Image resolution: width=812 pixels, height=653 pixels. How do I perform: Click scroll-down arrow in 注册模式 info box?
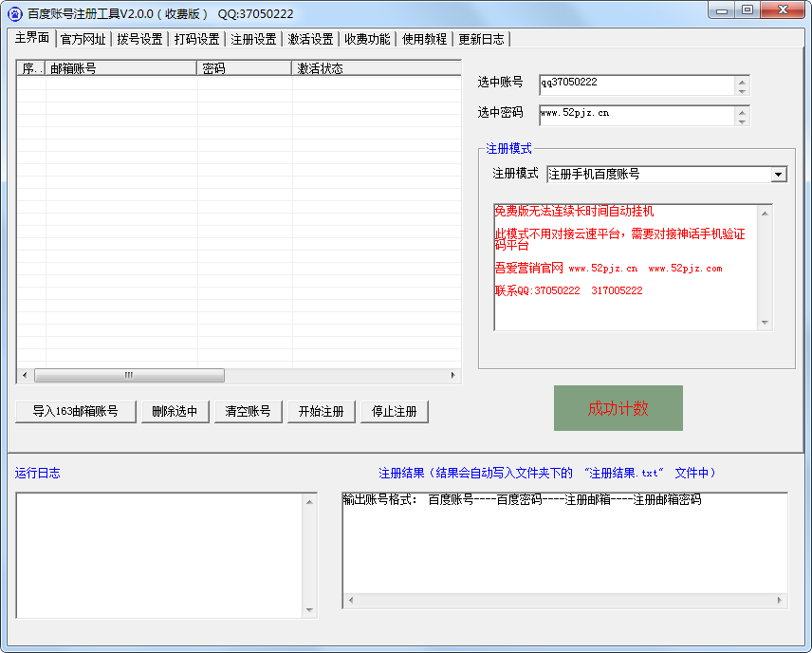click(x=765, y=323)
